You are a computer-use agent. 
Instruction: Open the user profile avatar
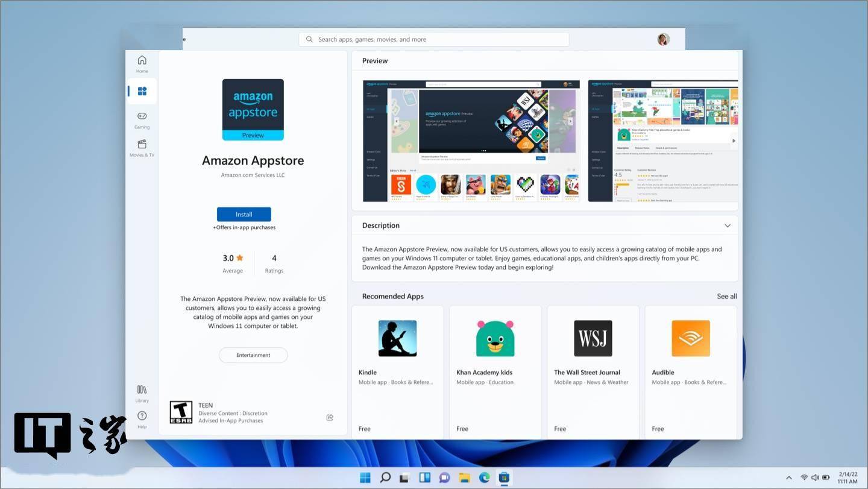664,39
